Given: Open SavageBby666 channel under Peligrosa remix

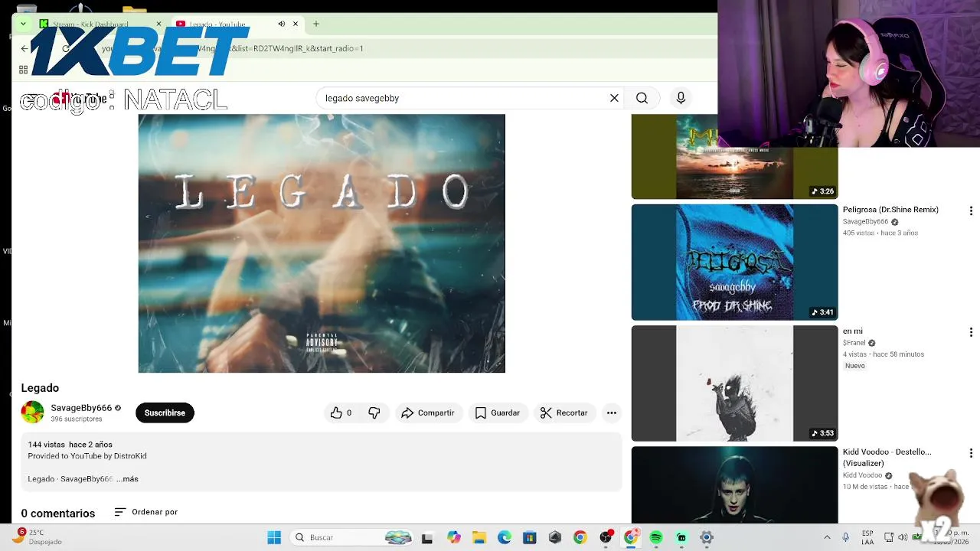Looking at the screenshot, I should (x=866, y=222).
